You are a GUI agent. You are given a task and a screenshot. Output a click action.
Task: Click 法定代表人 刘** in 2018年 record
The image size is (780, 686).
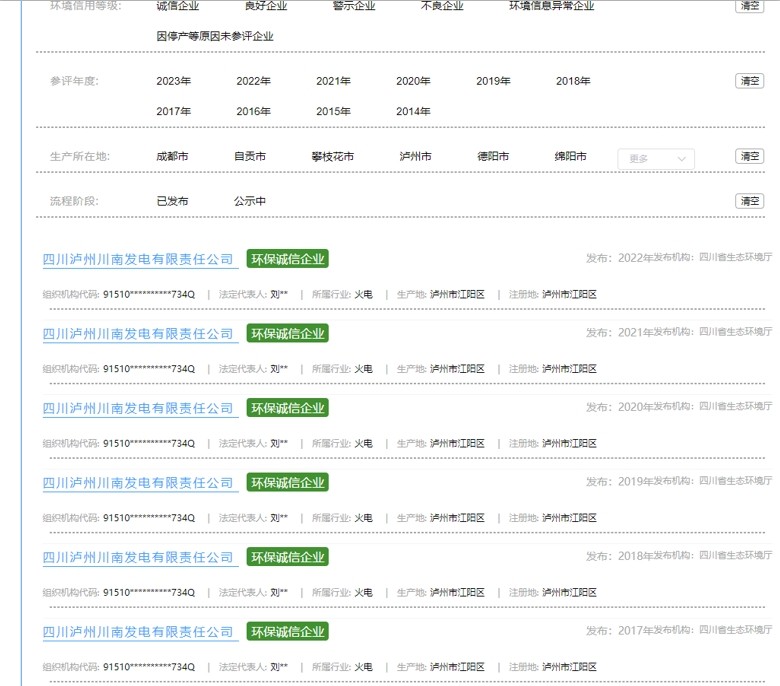[253, 593]
